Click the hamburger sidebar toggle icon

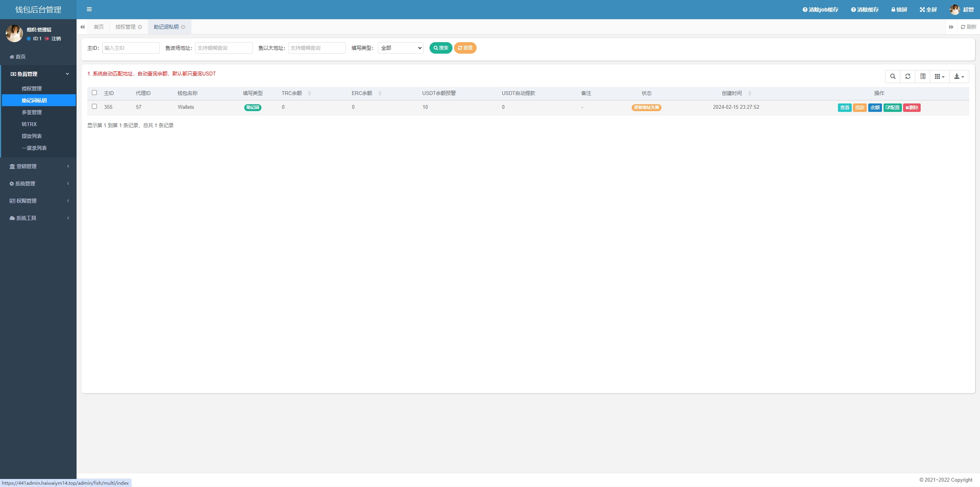89,9
